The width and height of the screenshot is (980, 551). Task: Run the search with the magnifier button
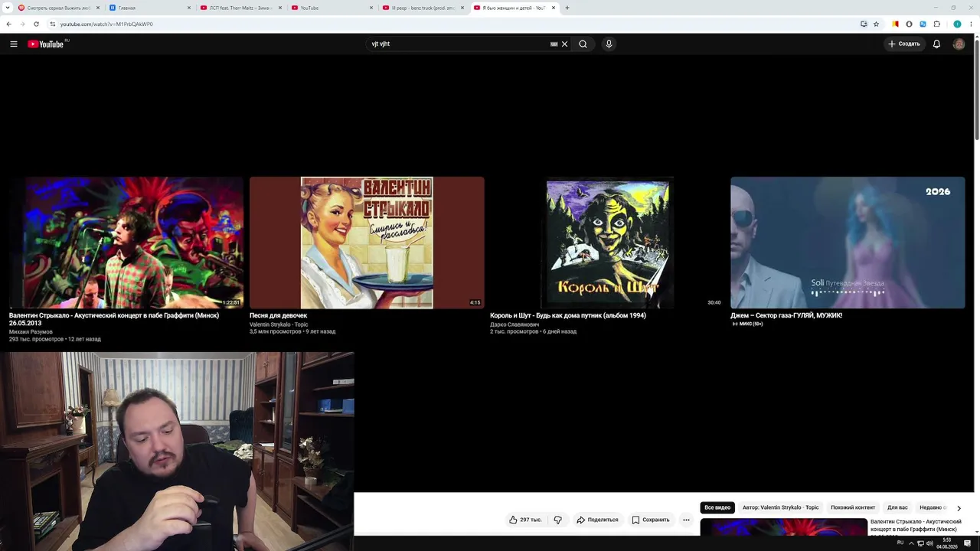coord(583,44)
